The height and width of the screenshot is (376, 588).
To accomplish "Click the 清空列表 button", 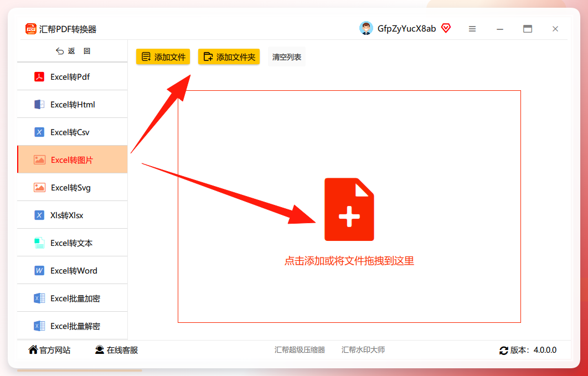I will pos(287,57).
